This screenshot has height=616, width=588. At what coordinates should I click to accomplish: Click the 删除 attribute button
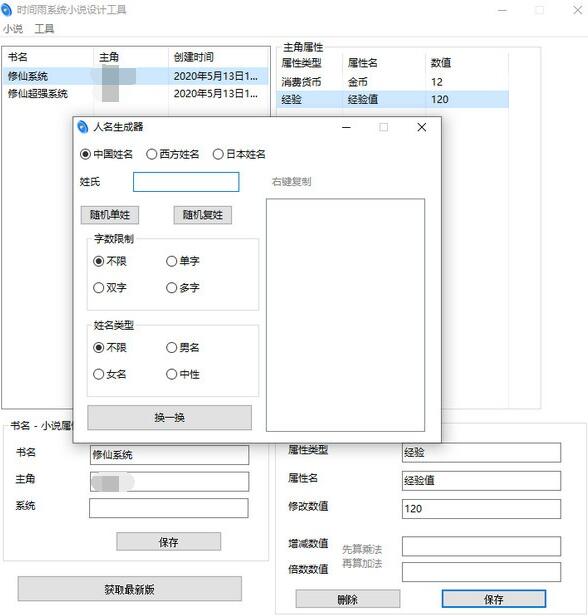pyautogui.click(x=348, y=599)
